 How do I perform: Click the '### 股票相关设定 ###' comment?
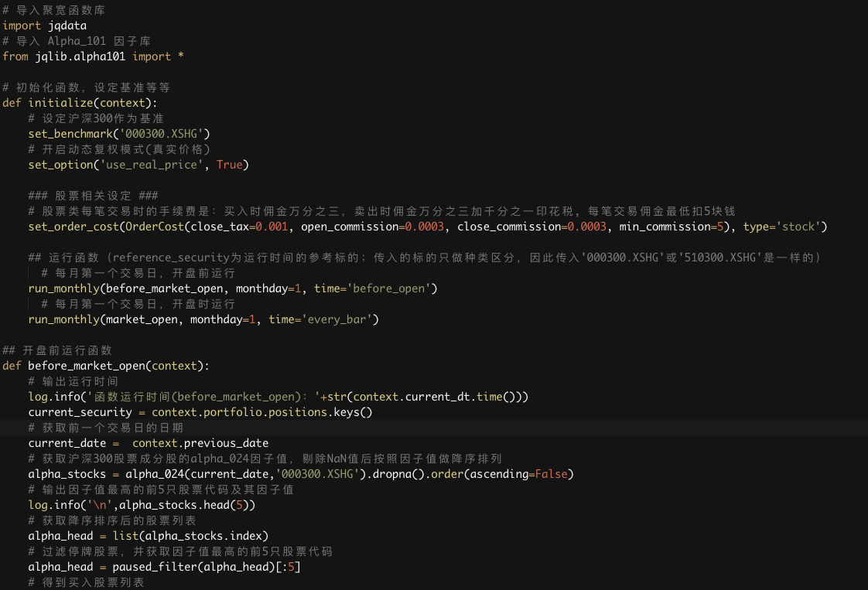[x=93, y=196]
